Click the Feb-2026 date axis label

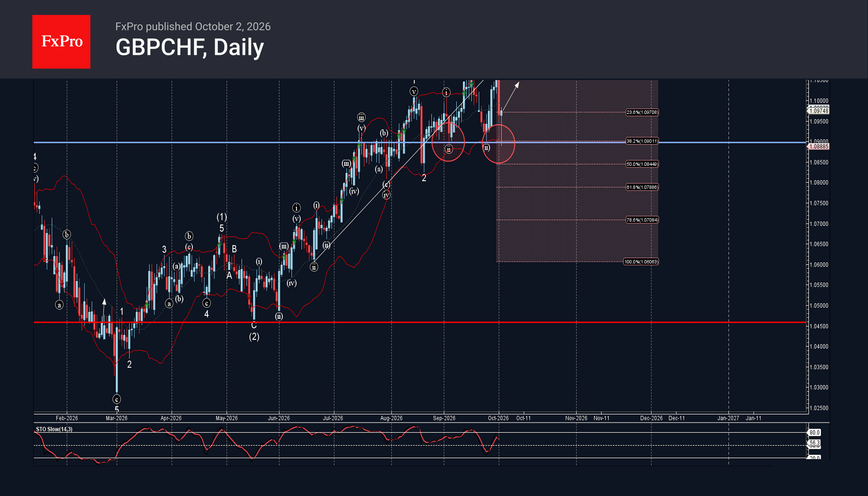67,418
